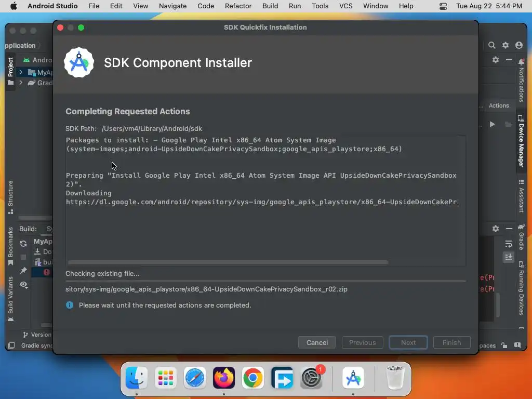This screenshot has width=532, height=399.
Task: Open IDE settings gear in top toolbar
Action: [505, 45]
